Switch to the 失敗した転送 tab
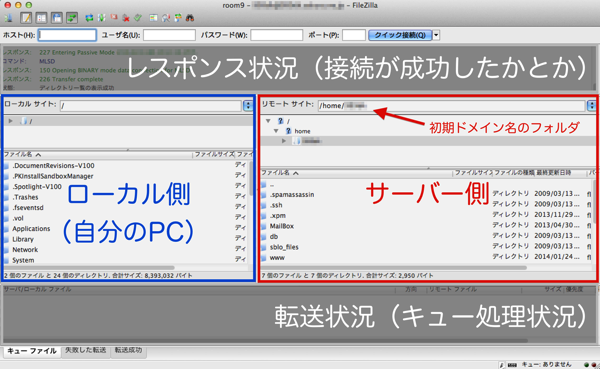 (x=86, y=350)
